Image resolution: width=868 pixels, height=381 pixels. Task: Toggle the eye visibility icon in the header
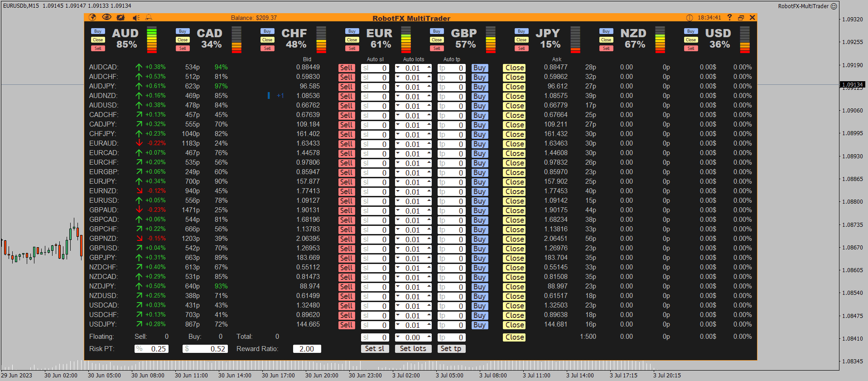click(106, 17)
